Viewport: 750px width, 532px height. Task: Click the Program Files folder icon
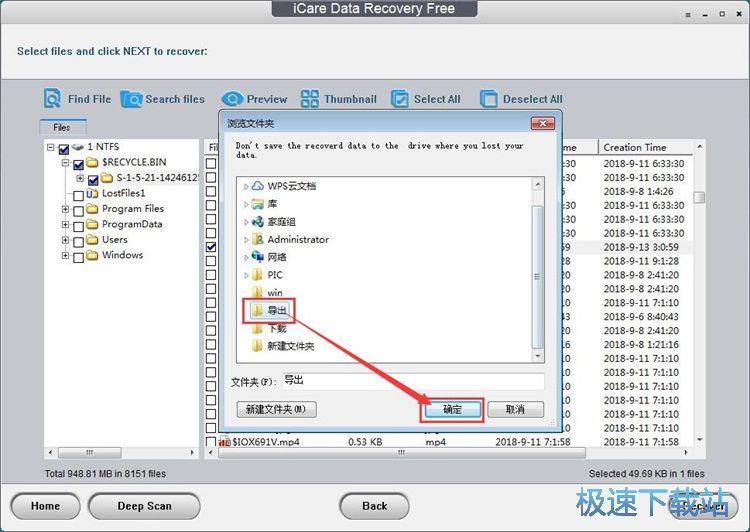(x=92, y=209)
